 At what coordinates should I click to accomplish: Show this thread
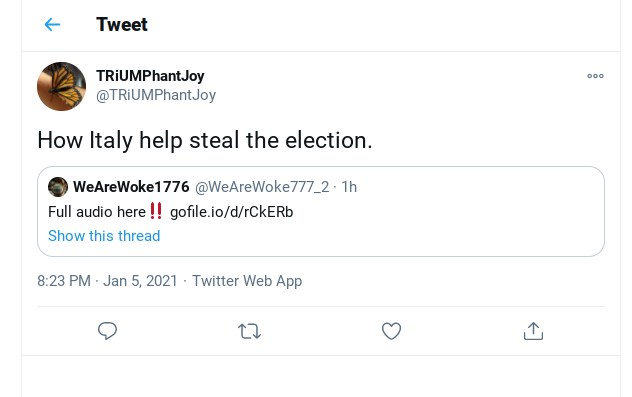[x=104, y=236]
